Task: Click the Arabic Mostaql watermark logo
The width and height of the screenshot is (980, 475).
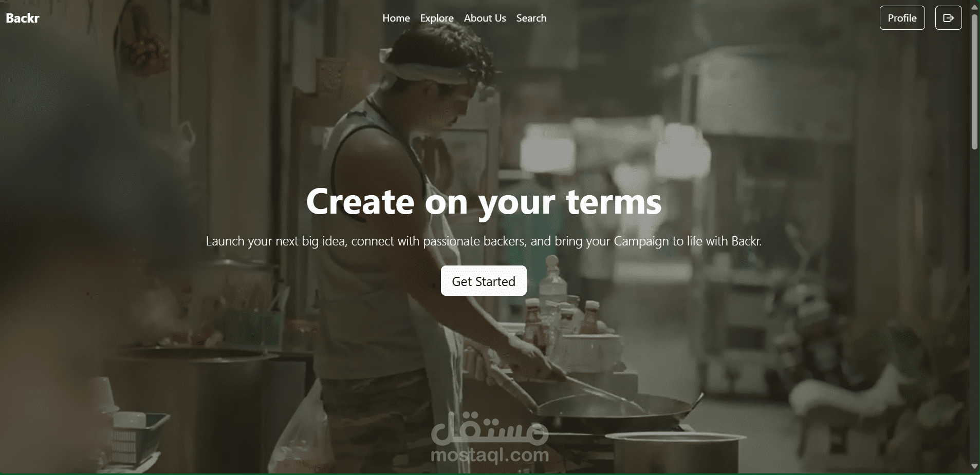Action: pos(490,430)
